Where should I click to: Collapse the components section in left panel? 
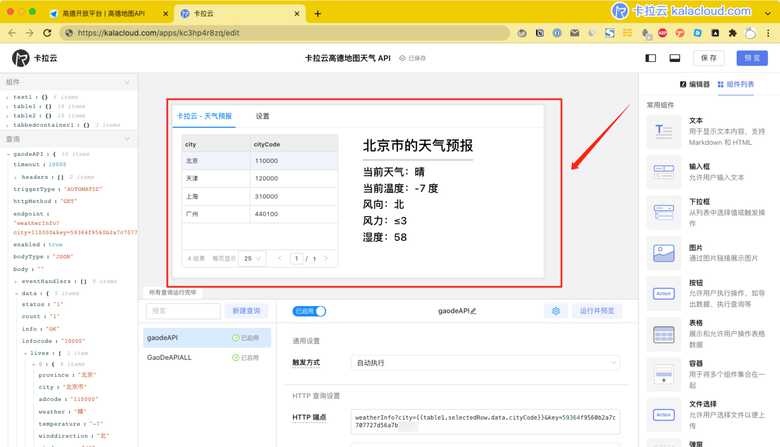[127, 82]
